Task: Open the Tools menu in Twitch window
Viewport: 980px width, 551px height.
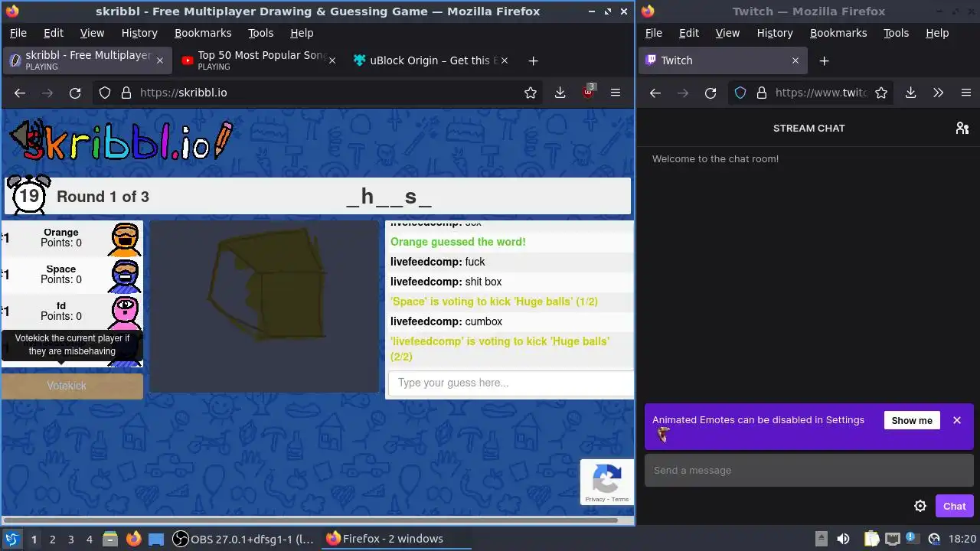Action: [x=896, y=33]
